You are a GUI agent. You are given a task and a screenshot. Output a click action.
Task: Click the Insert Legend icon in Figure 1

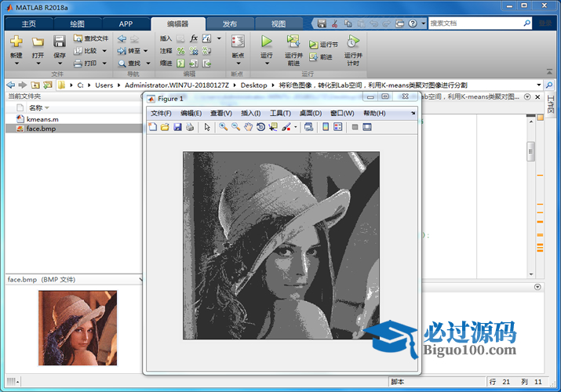[337, 127]
